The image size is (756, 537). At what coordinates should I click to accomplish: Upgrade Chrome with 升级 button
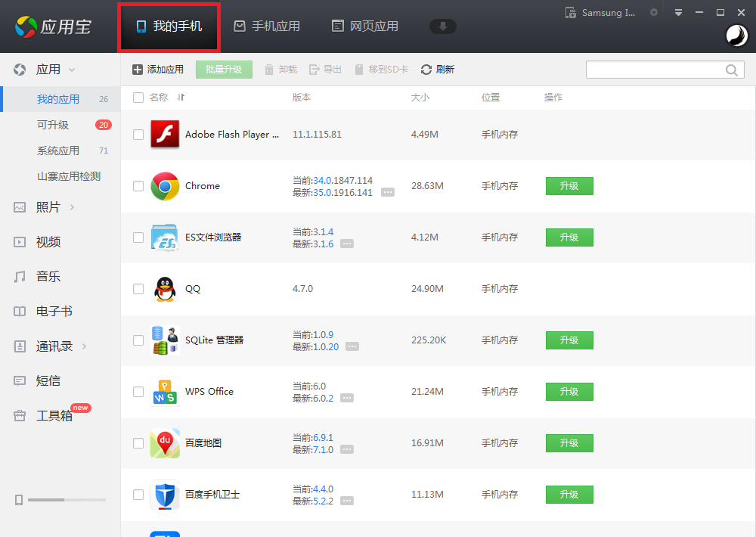pos(569,186)
